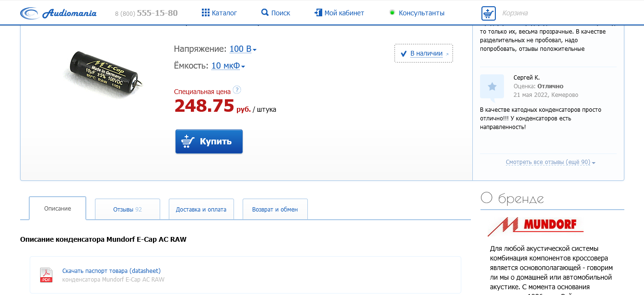Click the PDF datasheet icon

point(46,275)
